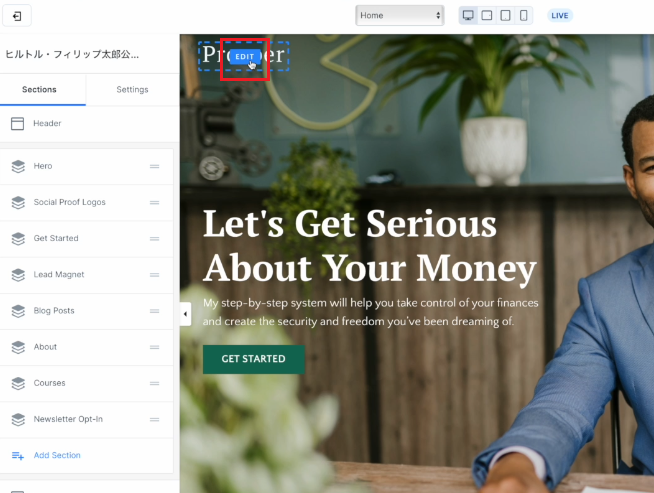
Task: Click the Add Section link
Action: click(x=57, y=455)
